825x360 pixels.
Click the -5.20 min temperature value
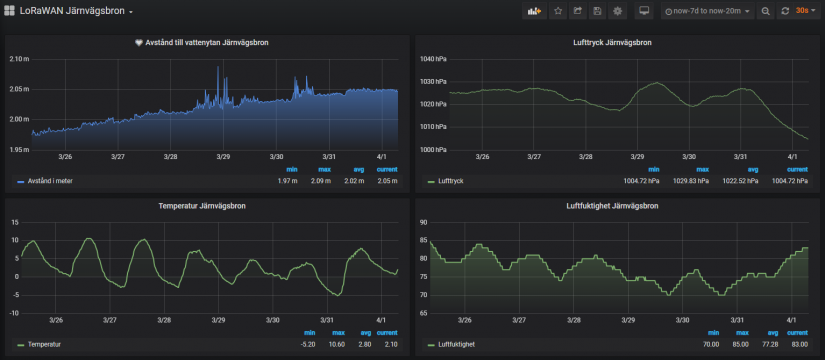tap(307, 345)
